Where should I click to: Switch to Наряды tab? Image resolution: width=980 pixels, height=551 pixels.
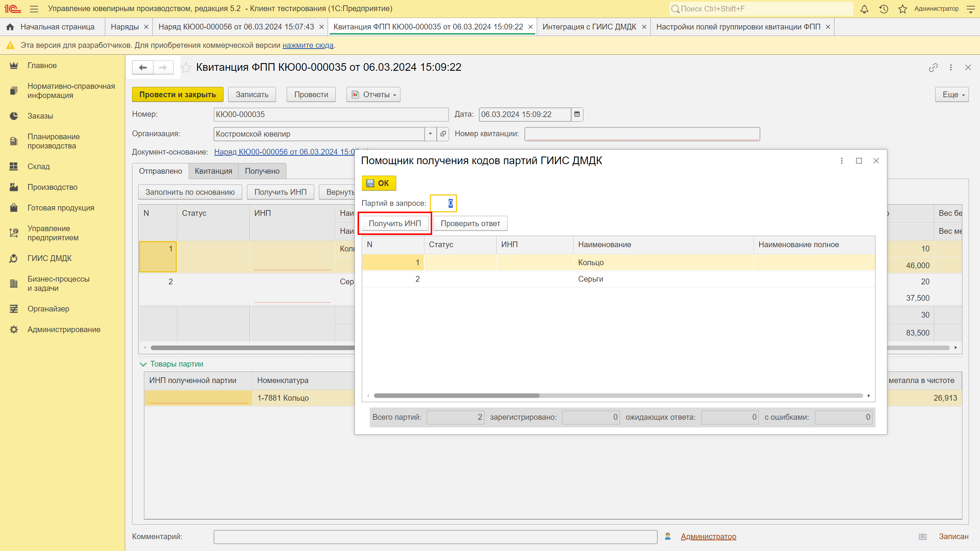tap(124, 27)
